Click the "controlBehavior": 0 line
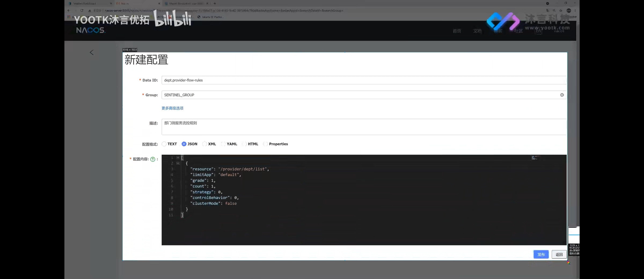644x279 pixels. [214, 198]
